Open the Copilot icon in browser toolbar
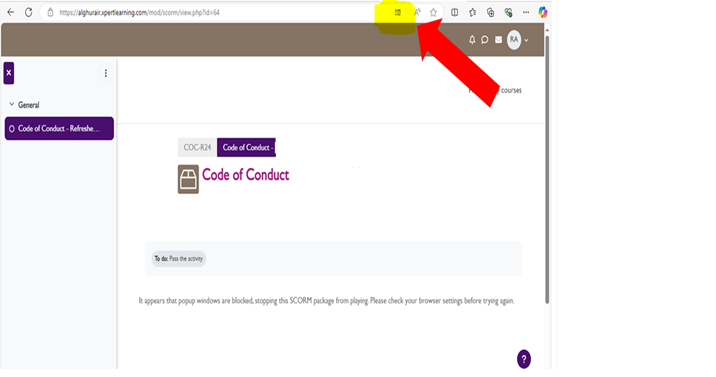This screenshot has width=716, height=377. point(542,12)
